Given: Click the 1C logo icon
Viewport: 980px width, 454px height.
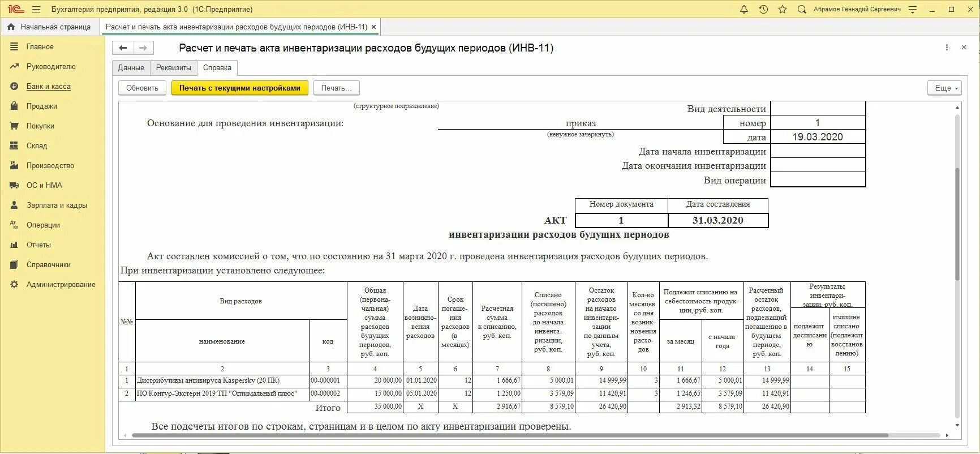Looking at the screenshot, I should (15, 10).
